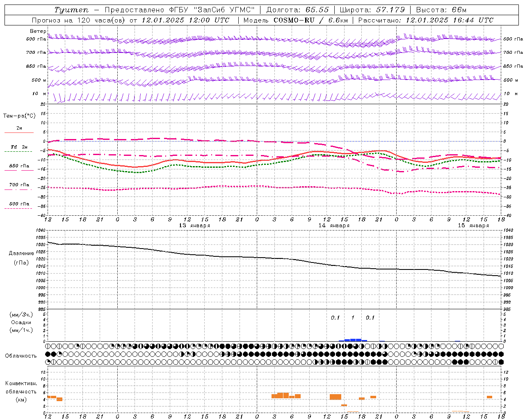Click the blue precipitation bar cluster
Screen dimensions: 525x420
(x=353, y=340)
